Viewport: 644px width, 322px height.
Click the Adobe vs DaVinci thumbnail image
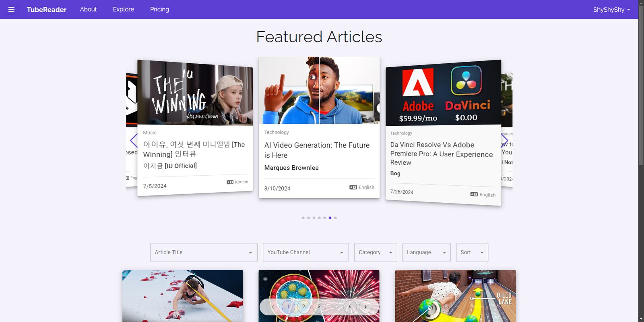(443, 94)
